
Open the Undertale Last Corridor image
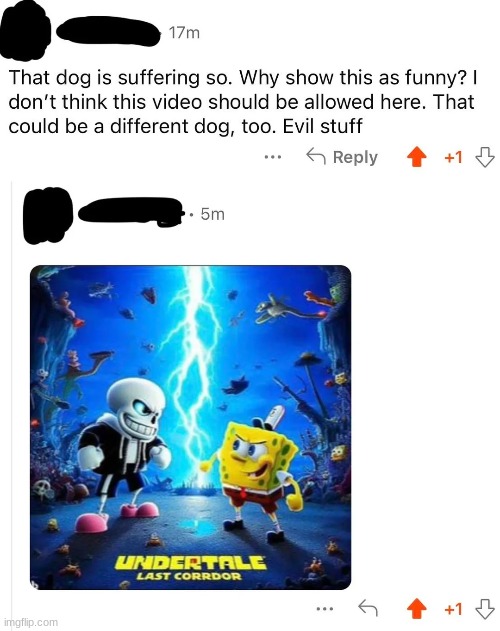[190, 427]
